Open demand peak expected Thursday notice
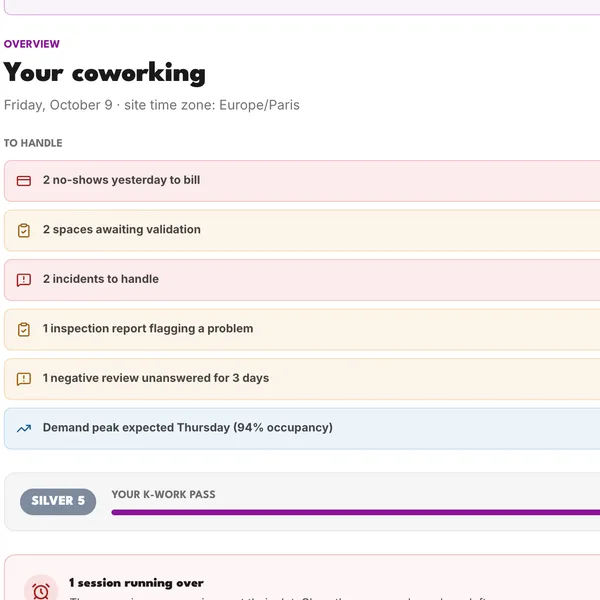Viewport: 600px width, 600px height. [x=302, y=429]
